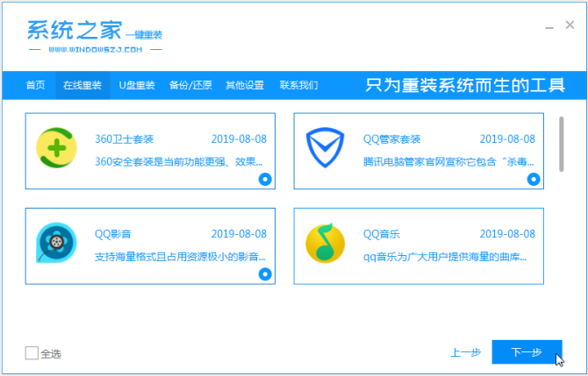
Task: Click date 2019-08-08 on 360卫士套装 card
Action: click(x=239, y=139)
